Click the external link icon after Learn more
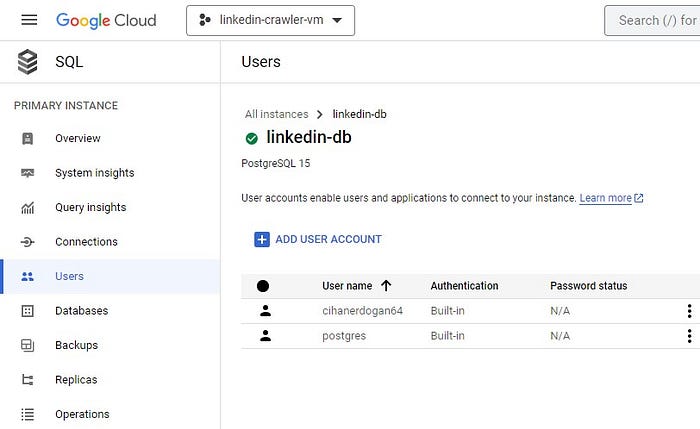Image resolution: width=700 pixels, height=429 pixels. tap(639, 198)
